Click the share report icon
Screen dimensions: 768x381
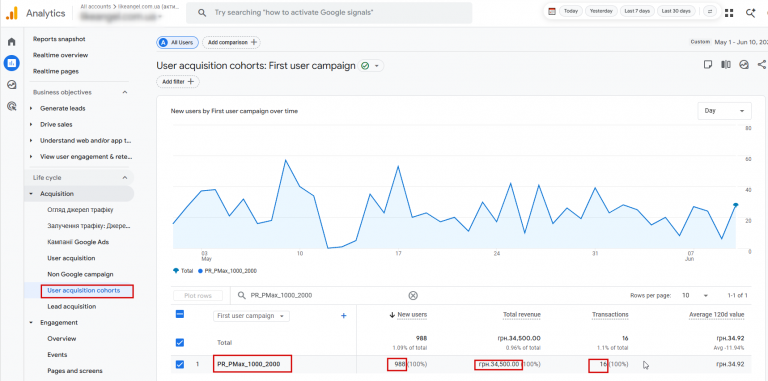(x=762, y=65)
